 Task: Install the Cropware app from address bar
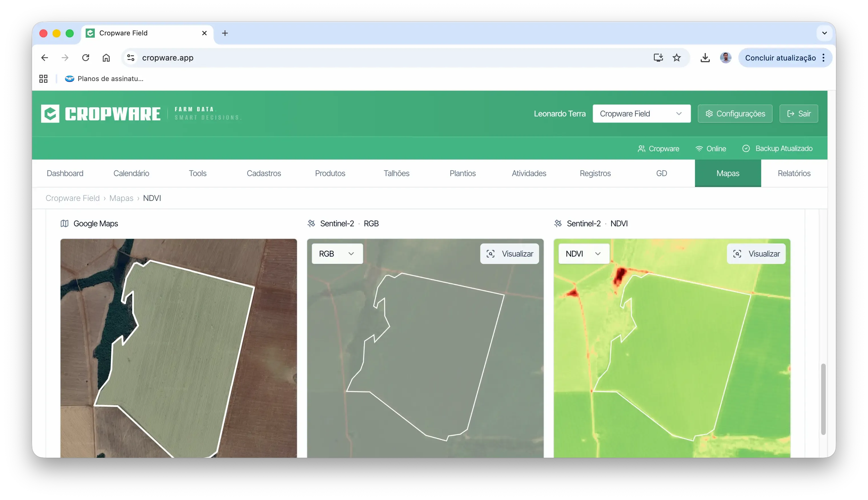[658, 58]
